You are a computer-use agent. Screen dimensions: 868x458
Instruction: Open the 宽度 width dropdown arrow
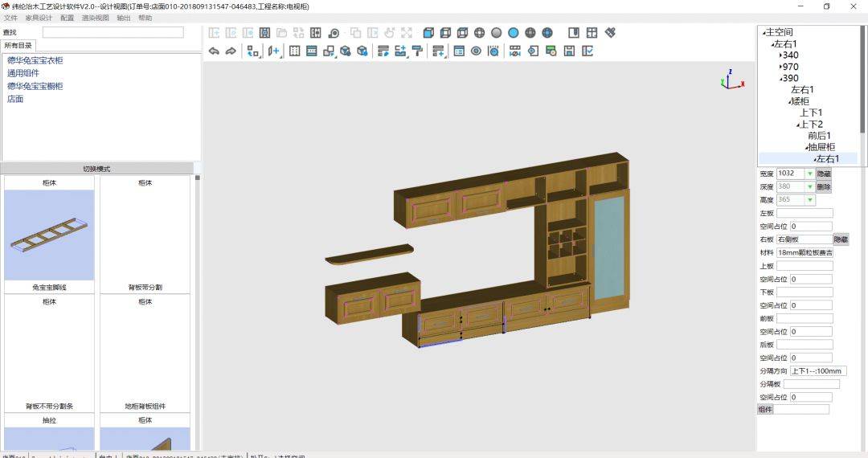click(809, 174)
